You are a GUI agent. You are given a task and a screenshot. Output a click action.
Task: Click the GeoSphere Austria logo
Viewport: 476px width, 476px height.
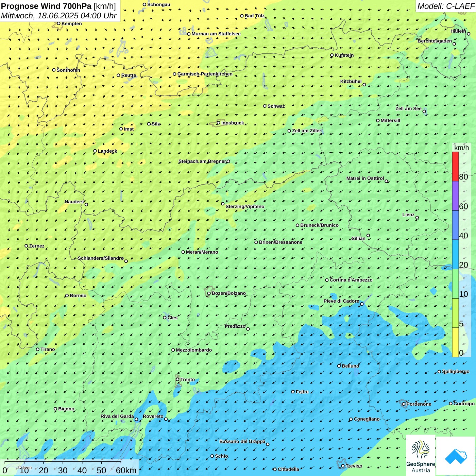pyautogui.click(x=421, y=455)
